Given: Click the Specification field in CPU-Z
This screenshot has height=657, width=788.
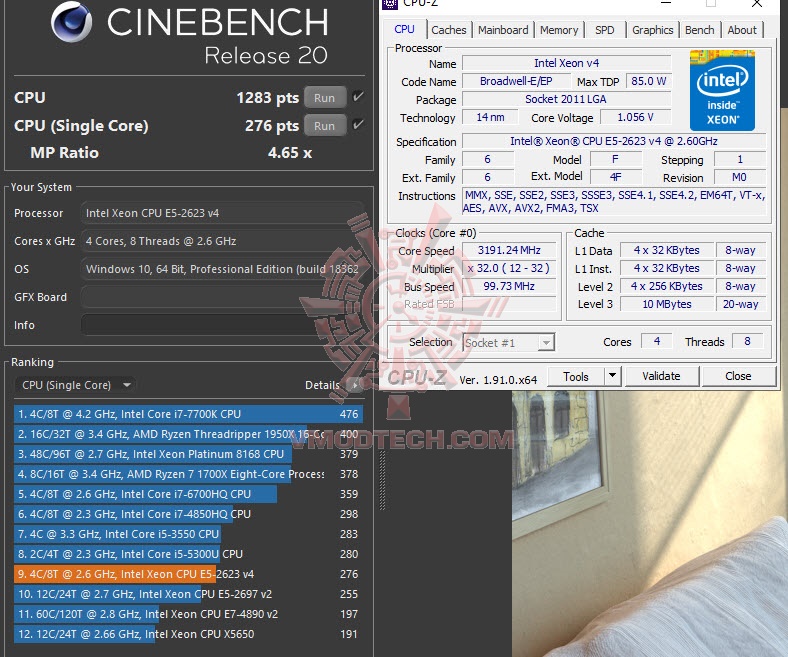Looking at the screenshot, I should point(614,141).
